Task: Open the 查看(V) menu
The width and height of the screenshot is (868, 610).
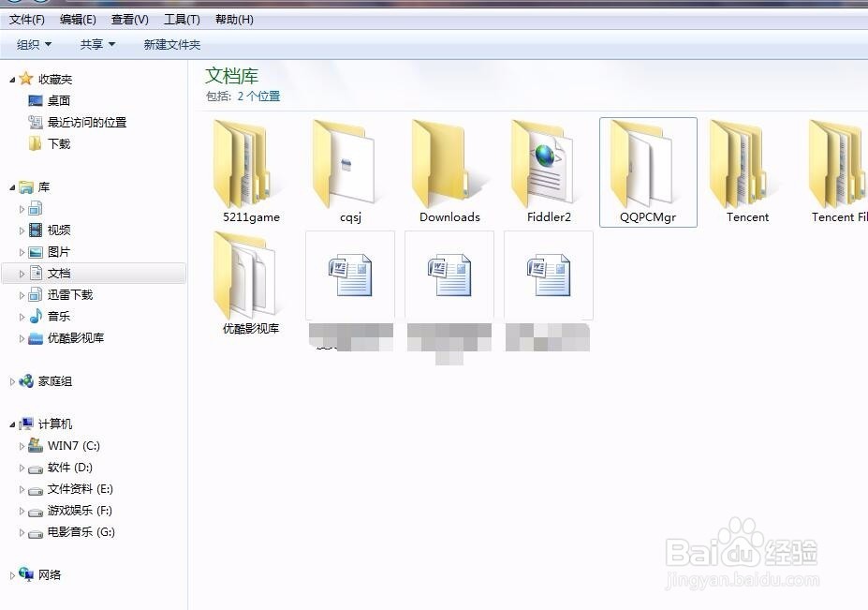Action: point(129,20)
